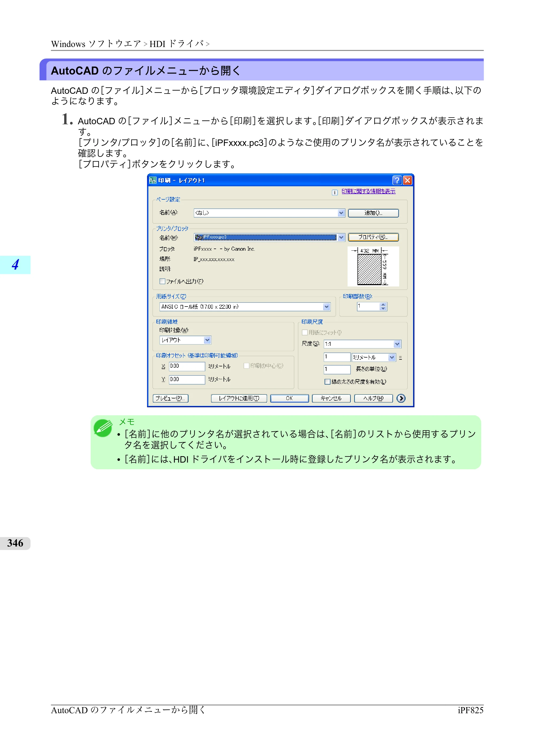Open the 印刷に関する情報を表示 link
This screenshot has width=535, height=756.
(368, 191)
